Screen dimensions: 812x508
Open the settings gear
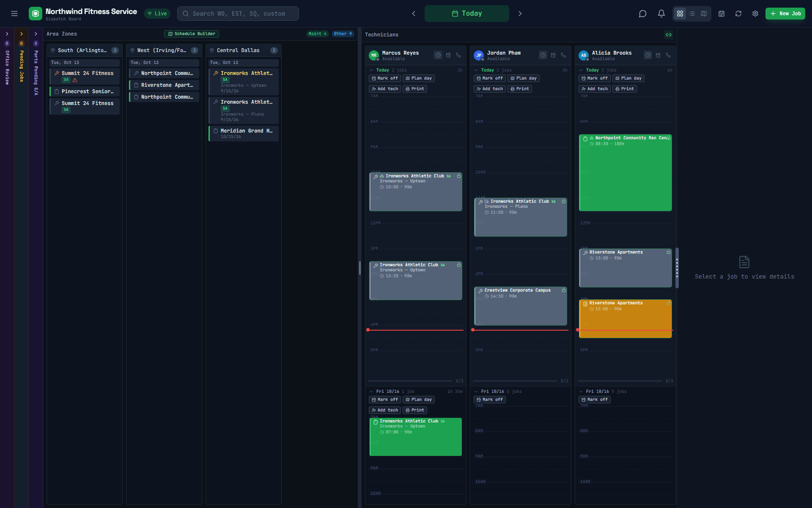click(x=755, y=14)
